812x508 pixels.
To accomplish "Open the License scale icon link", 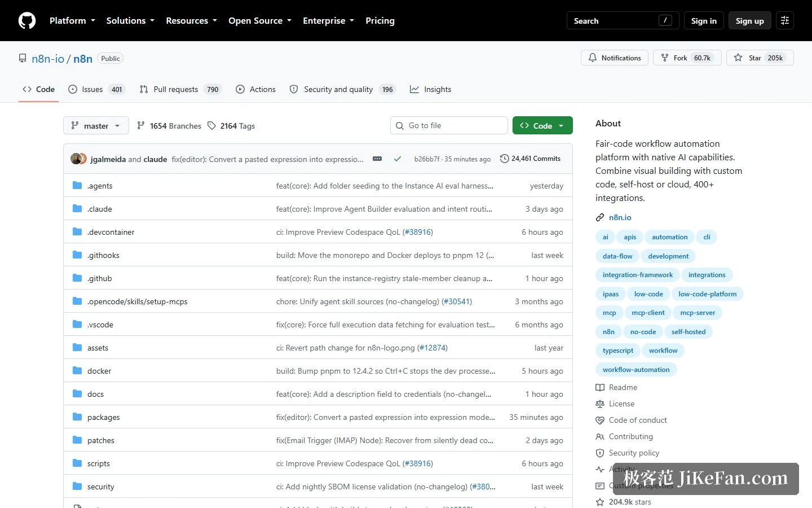I will (615, 404).
